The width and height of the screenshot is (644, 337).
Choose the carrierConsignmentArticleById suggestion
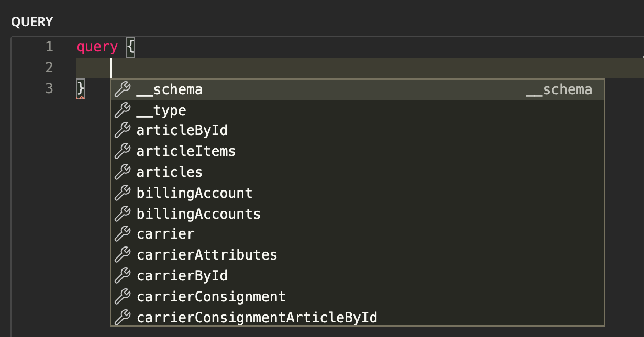[x=257, y=317]
